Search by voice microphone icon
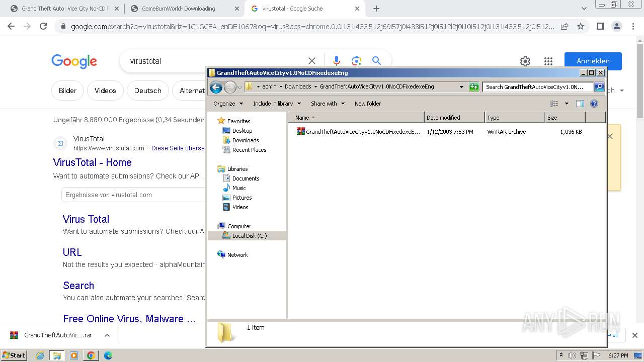The image size is (644, 362). 337,61
